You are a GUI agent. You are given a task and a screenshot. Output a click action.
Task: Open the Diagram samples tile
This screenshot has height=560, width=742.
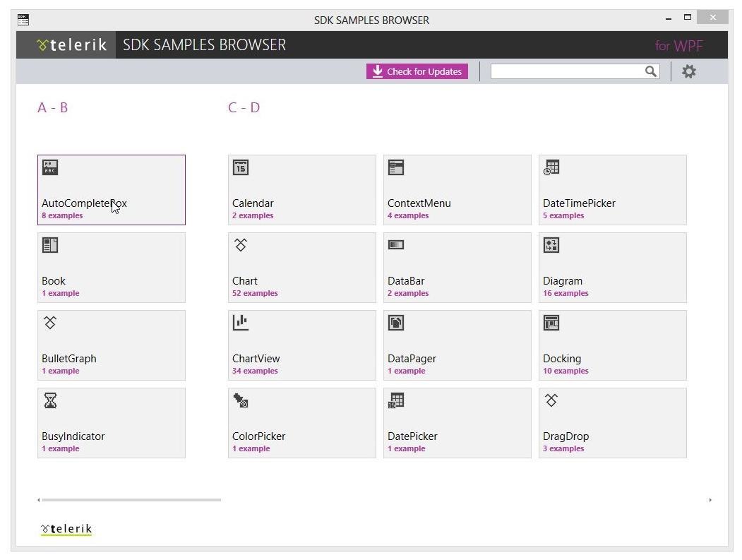[612, 268]
